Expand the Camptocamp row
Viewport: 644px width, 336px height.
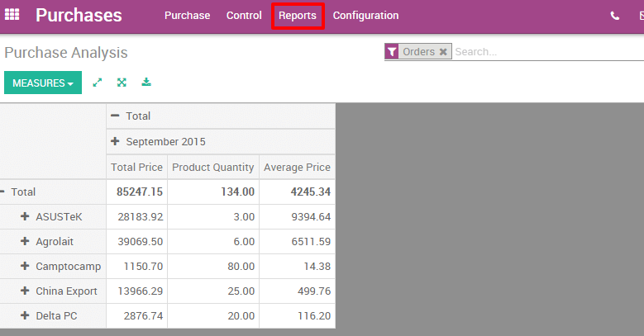tap(26, 266)
